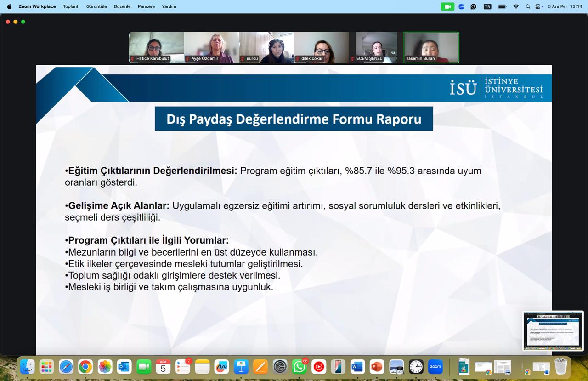Expand the Pencere menu
The height and width of the screenshot is (381, 588).
pos(146,6)
